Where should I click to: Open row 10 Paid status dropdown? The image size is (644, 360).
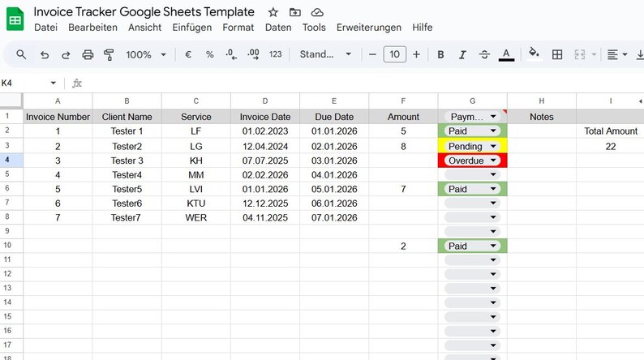click(493, 246)
